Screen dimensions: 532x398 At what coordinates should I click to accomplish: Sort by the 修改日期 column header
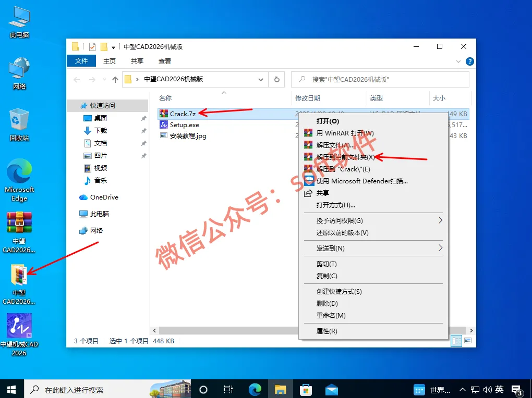[x=308, y=98]
